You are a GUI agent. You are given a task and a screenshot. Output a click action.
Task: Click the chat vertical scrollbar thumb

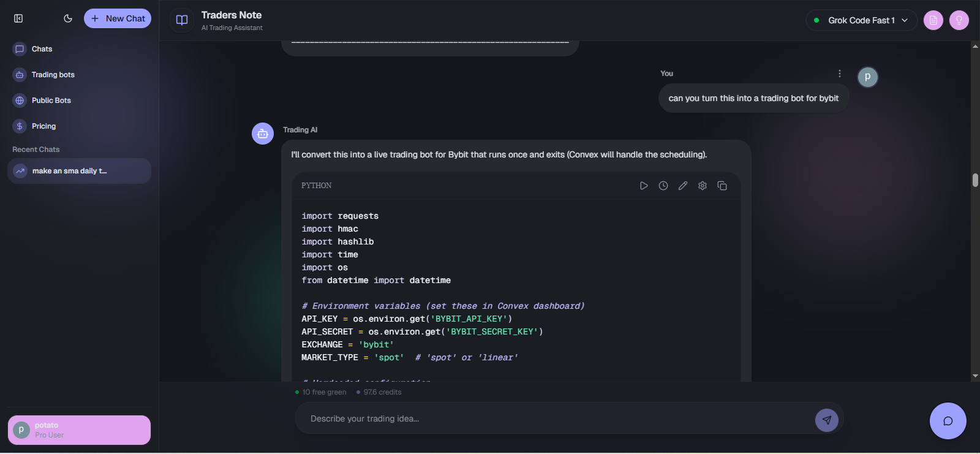(x=975, y=180)
